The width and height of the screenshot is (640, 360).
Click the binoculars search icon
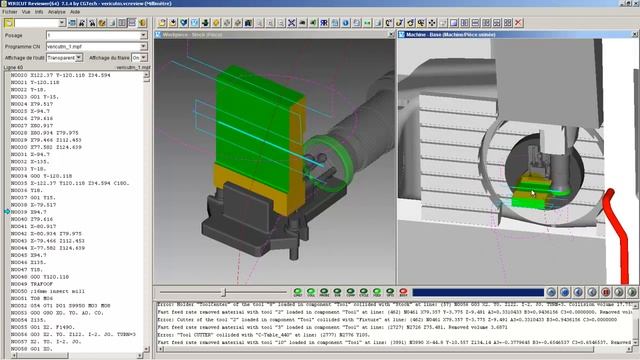pos(82,23)
